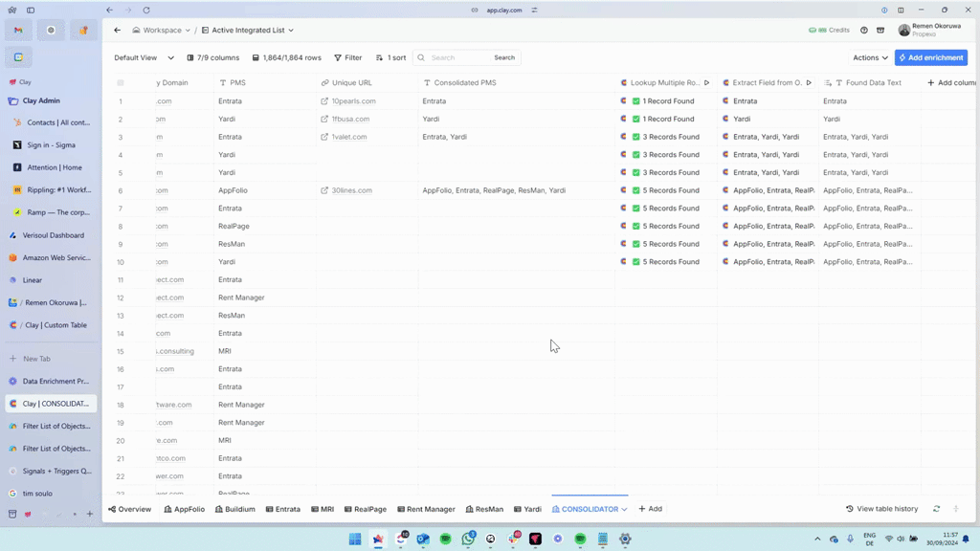
Task: Open the Gmail pinned tab icon
Action: (x=18, y=31)
